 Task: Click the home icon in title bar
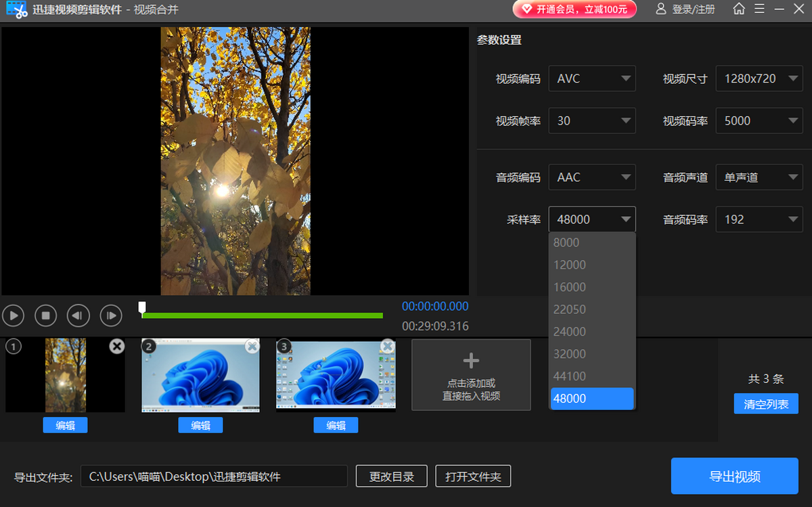coord(739,9)
